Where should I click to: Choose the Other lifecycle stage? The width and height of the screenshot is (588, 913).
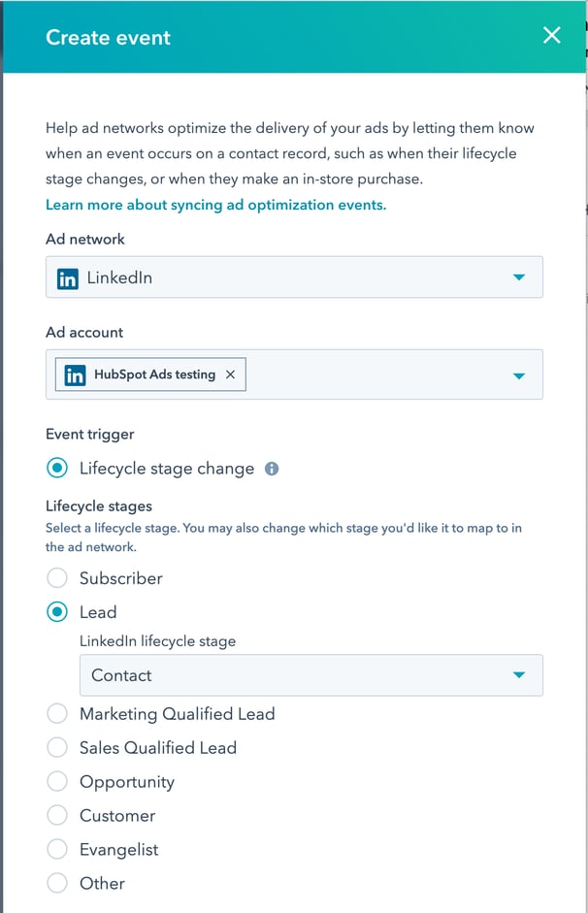tap(58, 883)
